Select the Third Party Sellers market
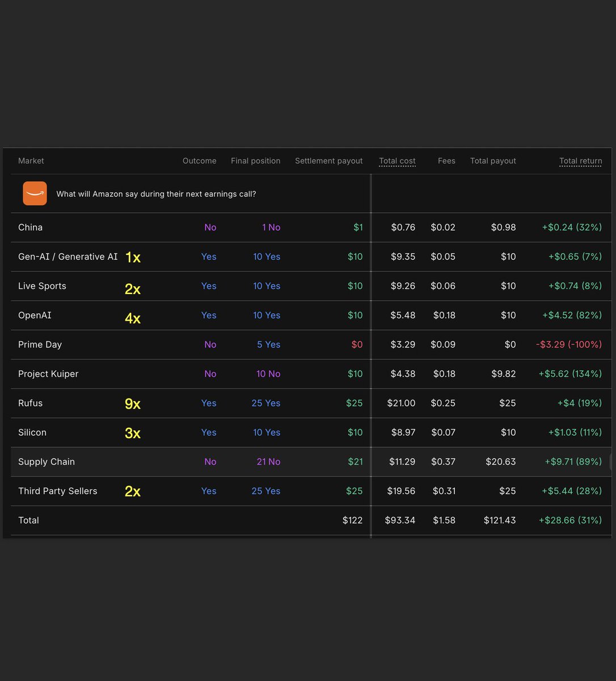This screenshot has width=616, height=681. 58,491
